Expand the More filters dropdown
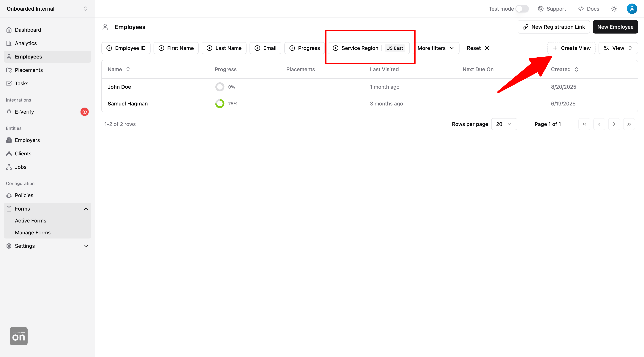 point(435,48)
